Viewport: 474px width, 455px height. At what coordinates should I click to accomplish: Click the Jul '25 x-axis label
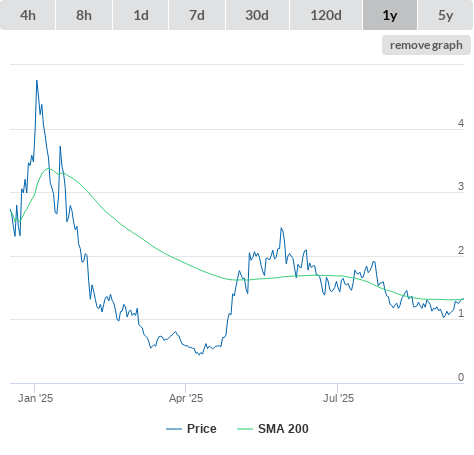338,398
